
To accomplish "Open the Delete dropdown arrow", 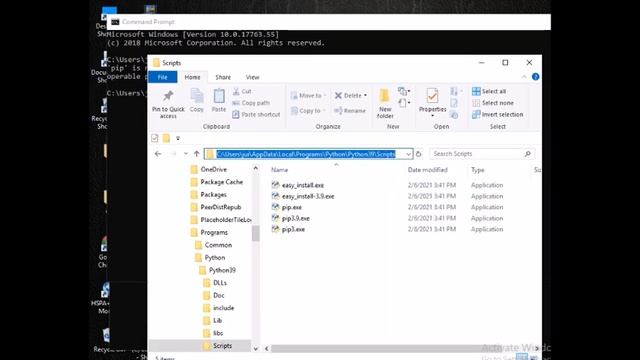I will (365, 96).
